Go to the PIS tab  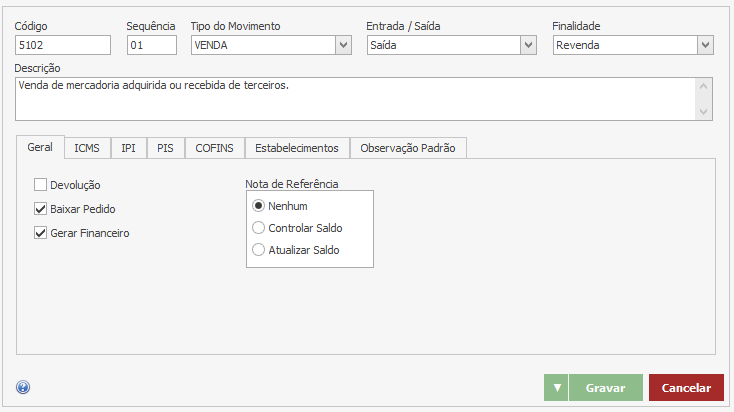(x=165, y=148)
